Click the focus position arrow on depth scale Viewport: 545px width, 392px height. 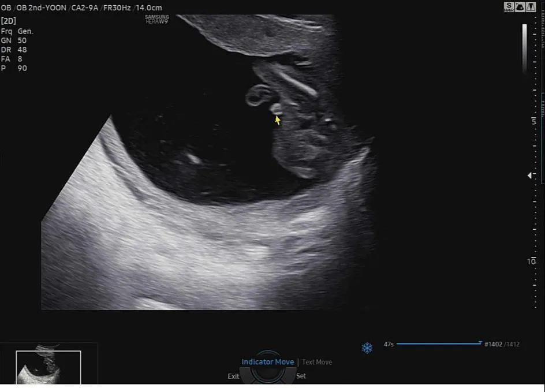pos(529,176)
